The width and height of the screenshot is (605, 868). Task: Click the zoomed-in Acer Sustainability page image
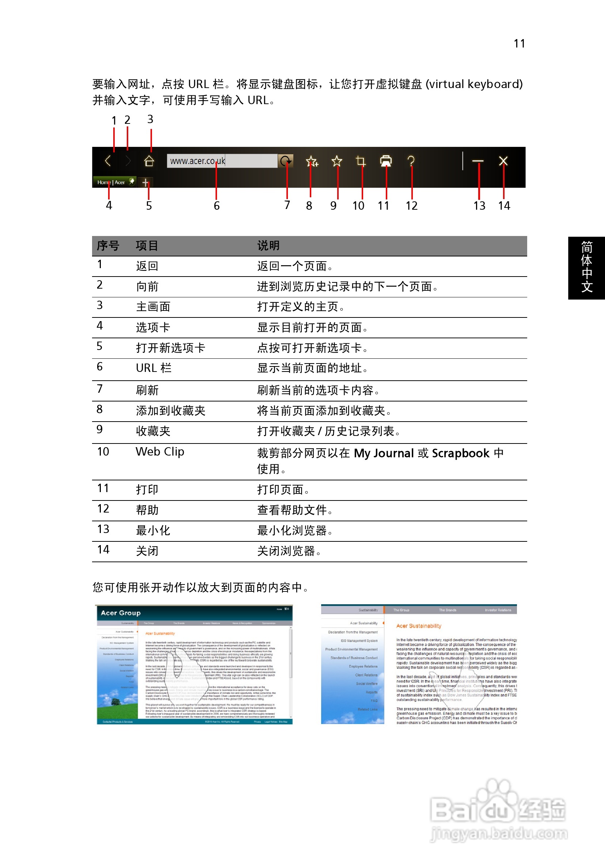419,665
